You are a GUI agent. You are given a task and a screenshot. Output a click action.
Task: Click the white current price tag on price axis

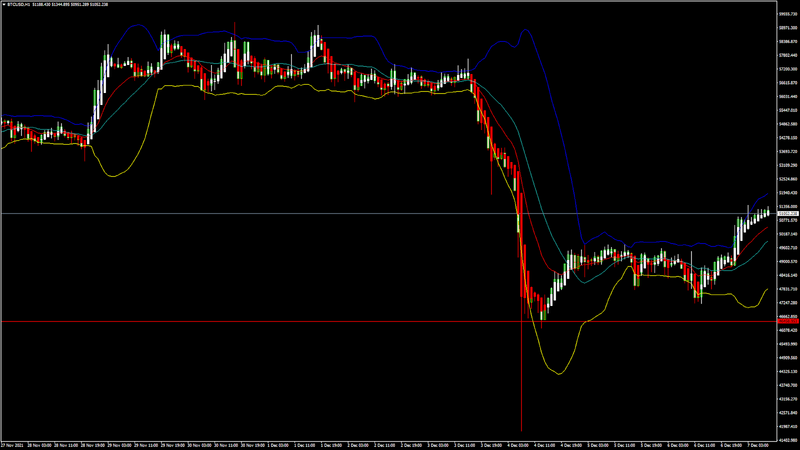click(788, 213)
